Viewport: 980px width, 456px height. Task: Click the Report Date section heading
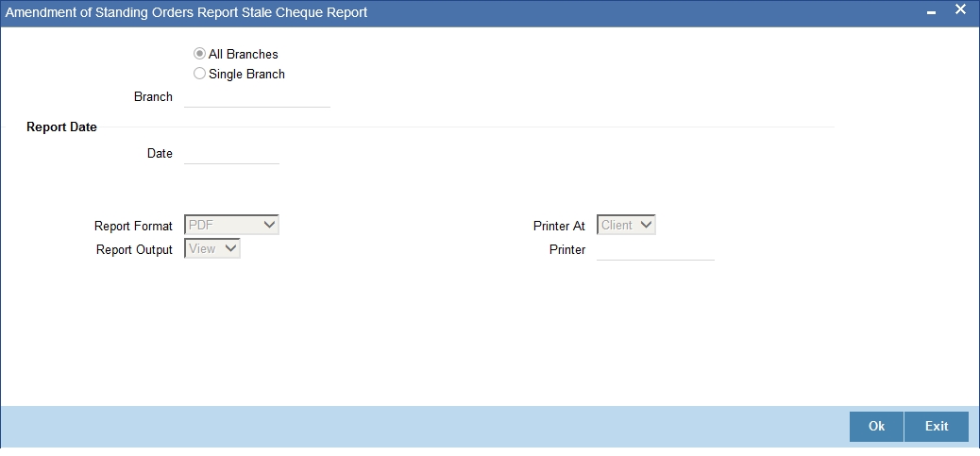click(62, 127)
